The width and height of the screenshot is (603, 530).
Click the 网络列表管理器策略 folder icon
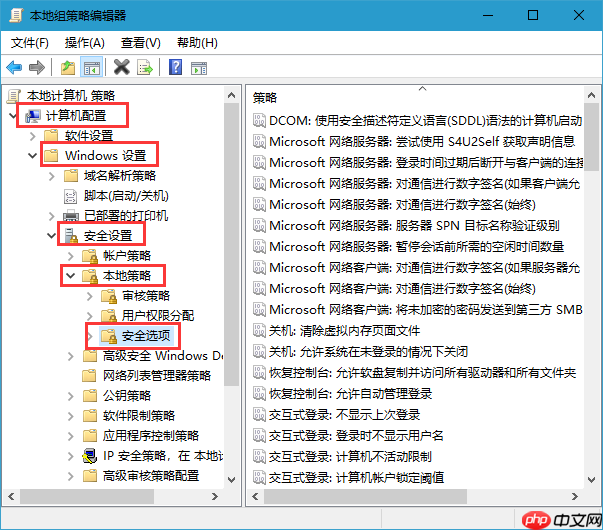point(90,376)
